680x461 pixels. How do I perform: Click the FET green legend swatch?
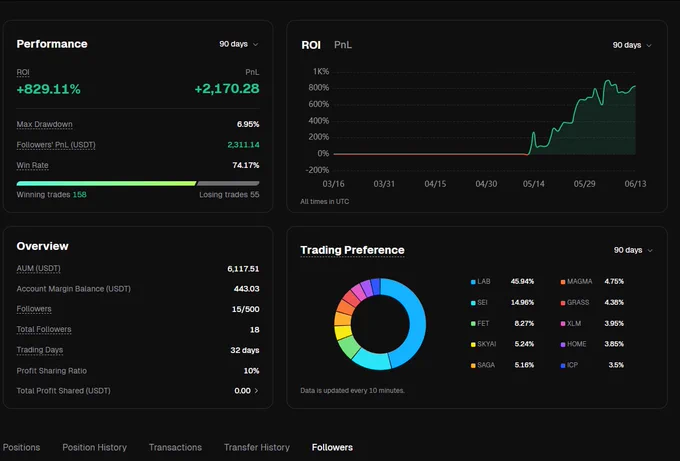[x=473, y=324]
